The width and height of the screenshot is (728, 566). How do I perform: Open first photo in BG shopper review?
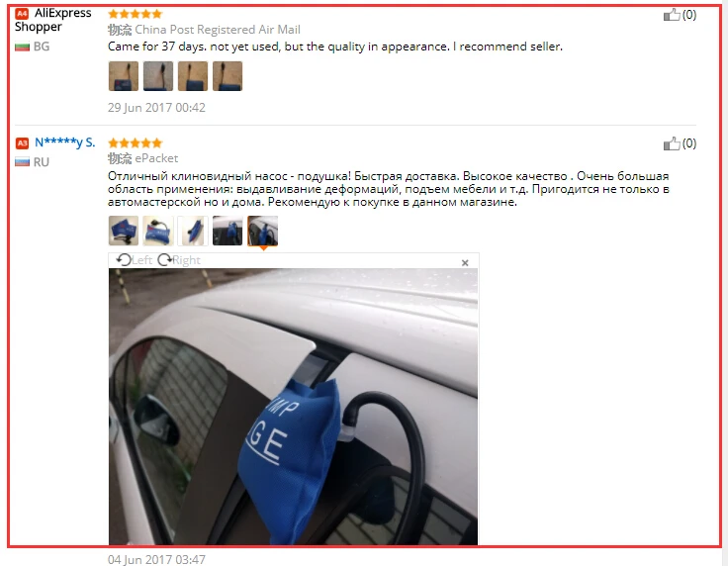tap(124, 76)
